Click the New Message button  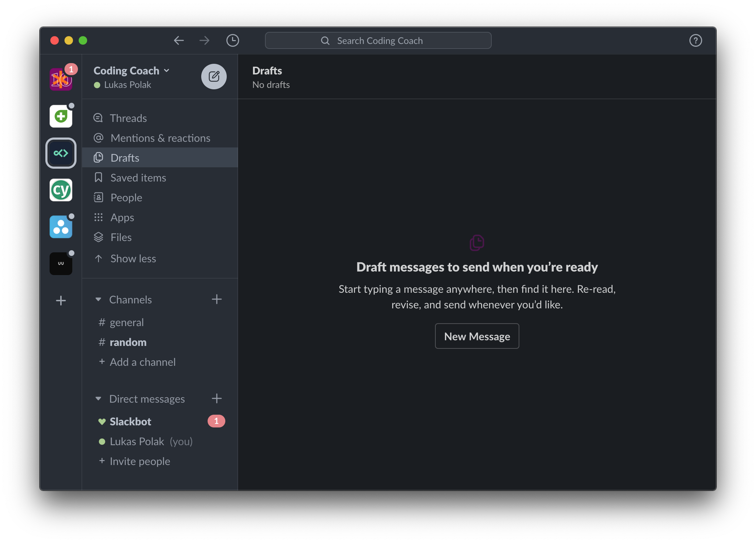[x=477, y=336]
